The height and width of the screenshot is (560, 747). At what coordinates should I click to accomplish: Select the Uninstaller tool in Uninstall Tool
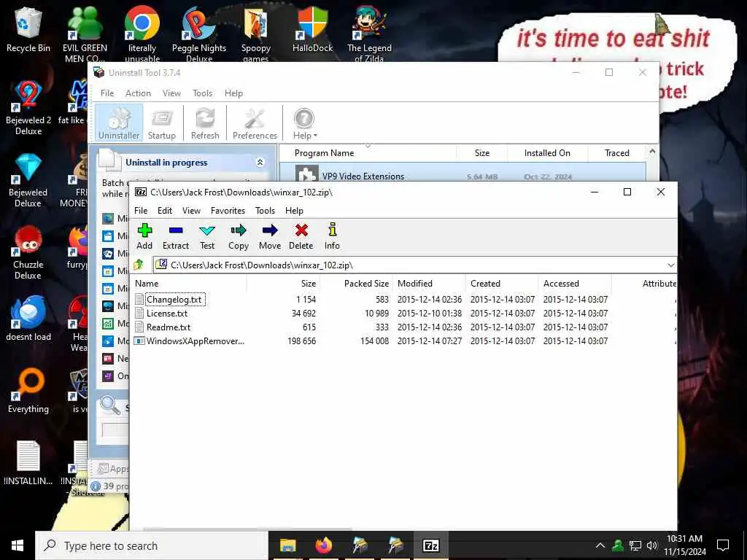(119, 123)
